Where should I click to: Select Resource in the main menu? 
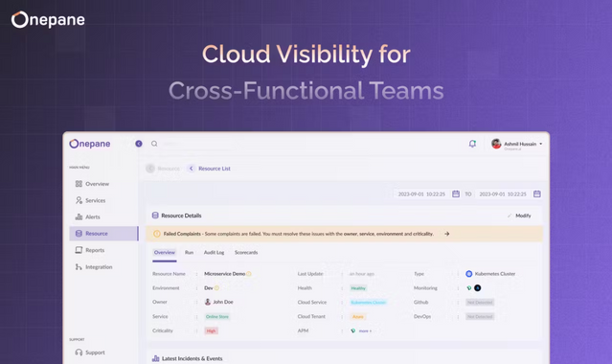103,234
